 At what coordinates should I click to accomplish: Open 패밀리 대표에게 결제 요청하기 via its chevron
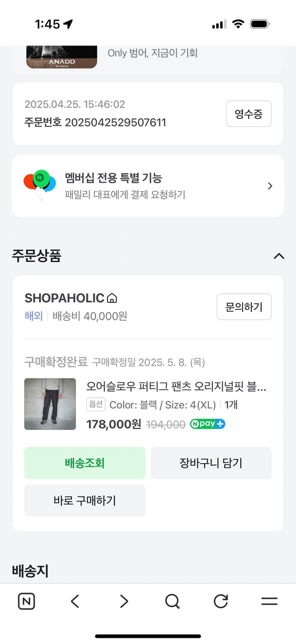click(270, 186)
